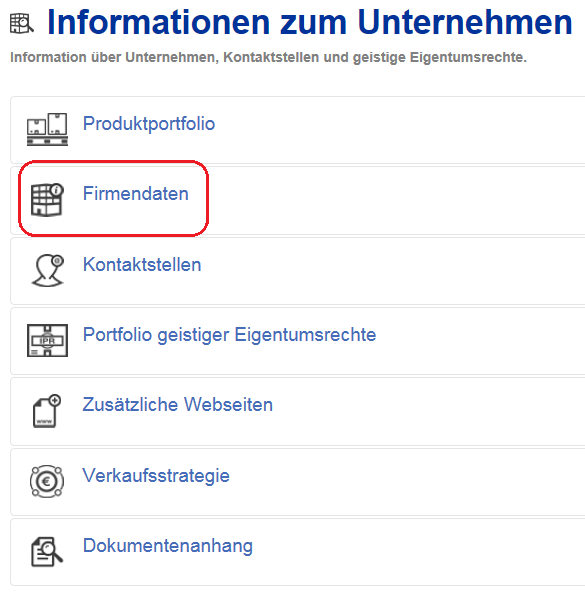The height and width of the screenshot is (594, 585).
Task: Click the IPR portfolio icon
Action: [47, 340]
